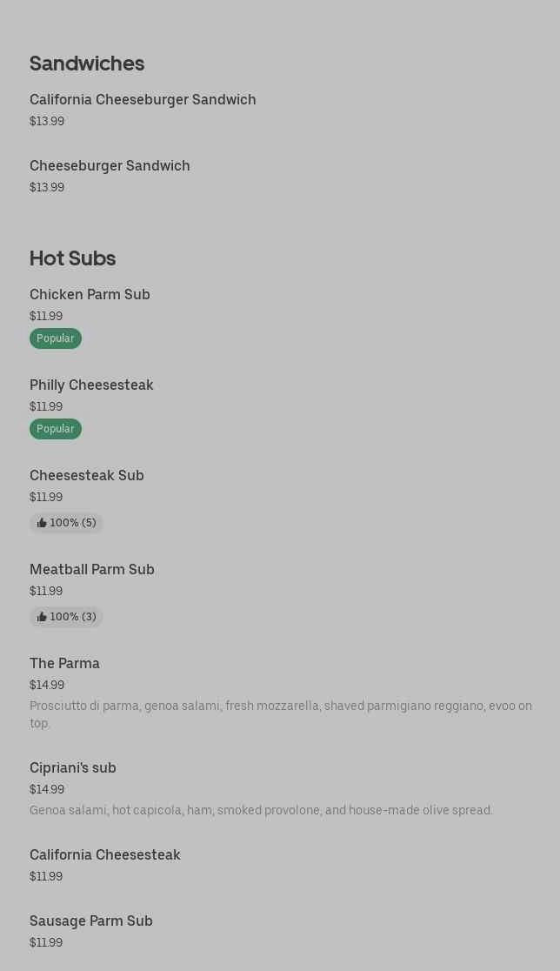Open Meatball Parm Sub details
Screen dimensions: 560x971
[x=92, y=570]
